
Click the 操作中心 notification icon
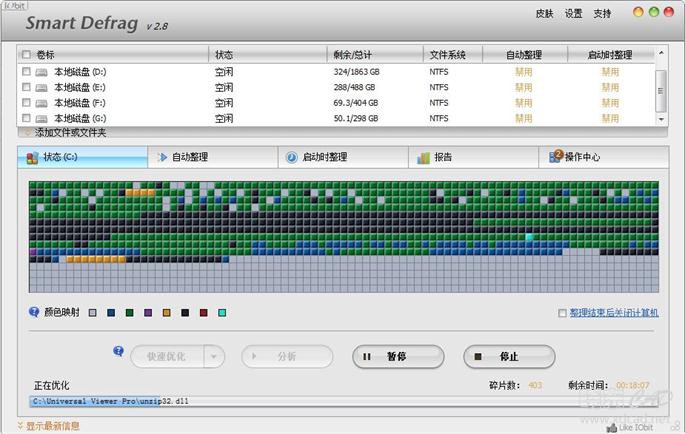(556, 156)
